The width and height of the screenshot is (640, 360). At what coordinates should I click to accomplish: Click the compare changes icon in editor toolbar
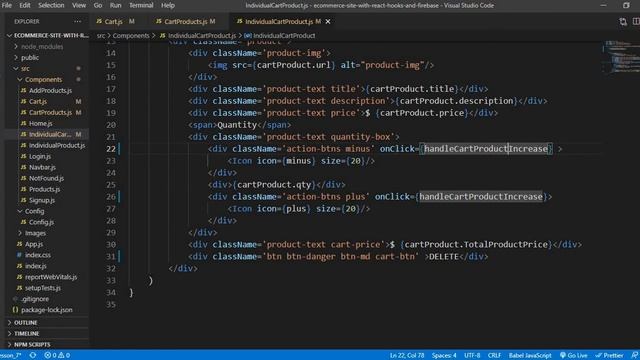[623, 21]
